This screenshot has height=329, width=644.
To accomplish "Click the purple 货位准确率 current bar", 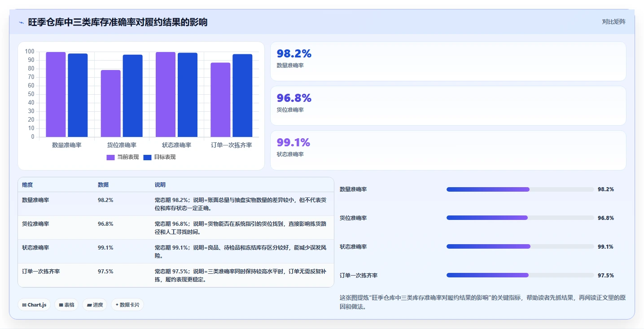I will [x=110, y=104].
